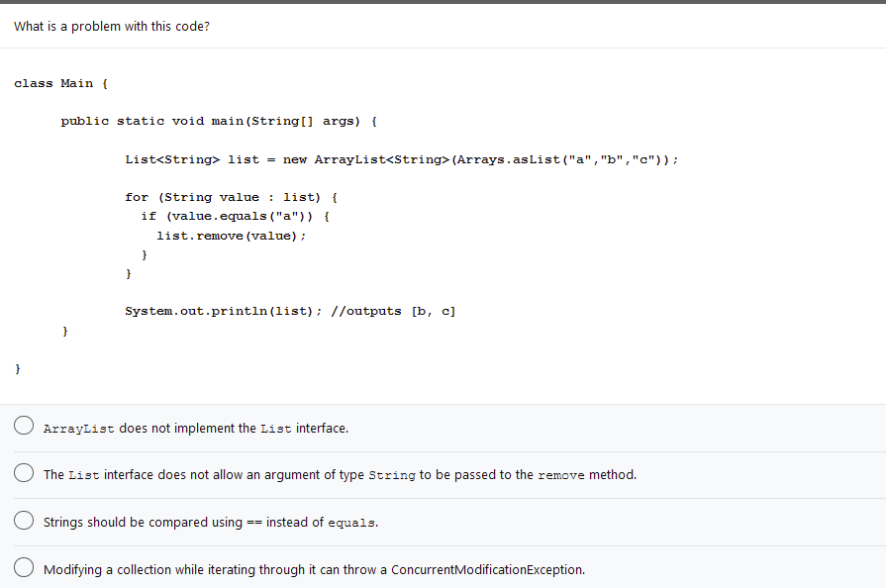Click the System.out.println statement
The height and width of the screenshot is (588, 886).
218,311
